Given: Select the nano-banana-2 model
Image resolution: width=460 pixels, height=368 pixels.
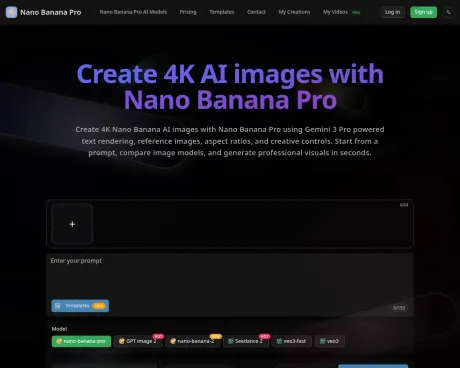Looking at the screenshot, I should pos(193,341).
